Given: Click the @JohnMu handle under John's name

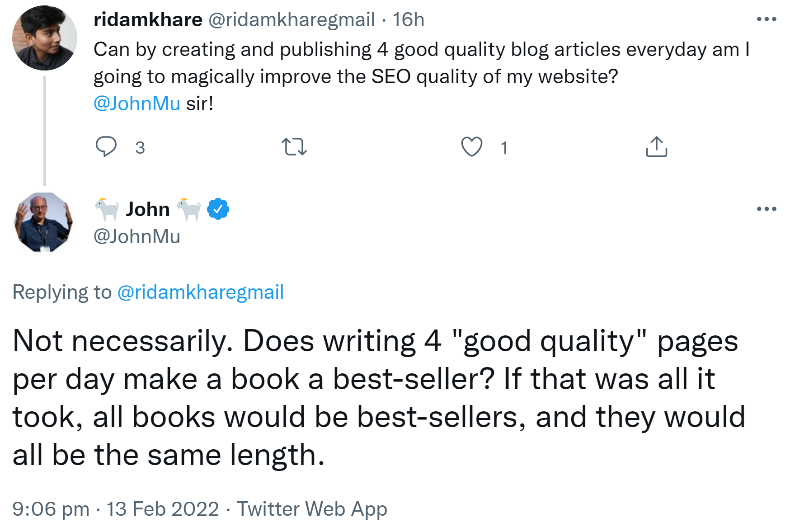Looking at the screenshot, I should coord(137,236).
